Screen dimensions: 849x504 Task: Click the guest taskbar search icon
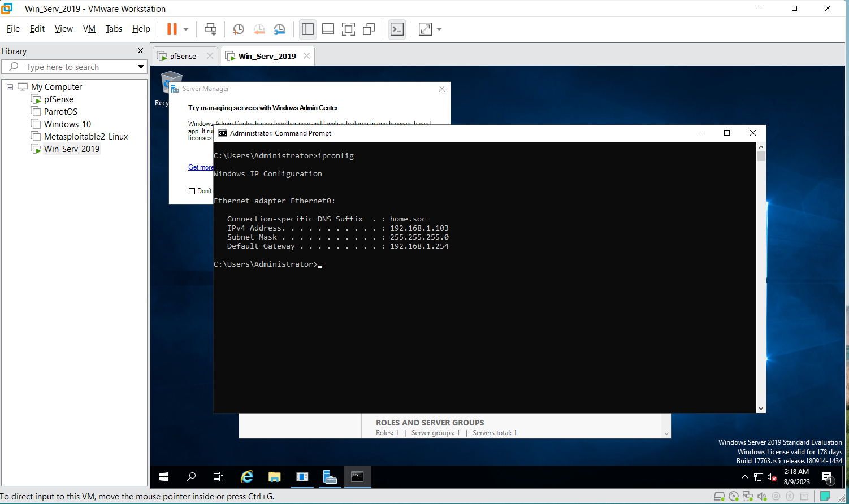(191, 477)
